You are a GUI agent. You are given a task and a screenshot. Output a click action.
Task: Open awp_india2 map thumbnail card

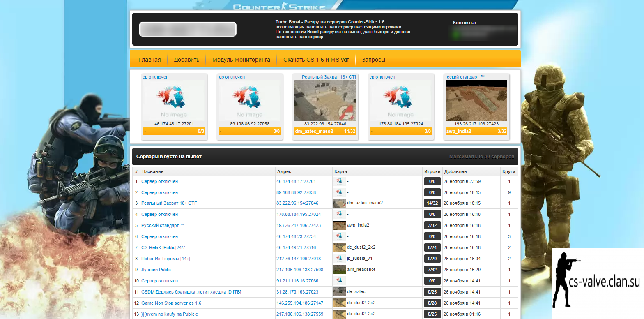476,101
